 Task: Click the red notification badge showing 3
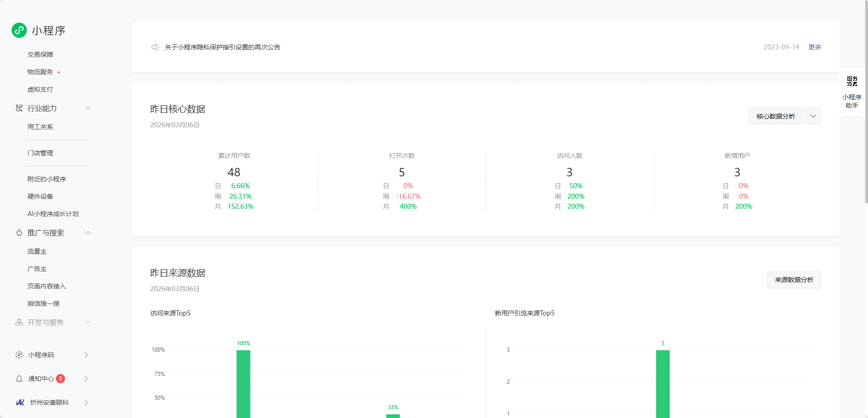coord(60,379)
